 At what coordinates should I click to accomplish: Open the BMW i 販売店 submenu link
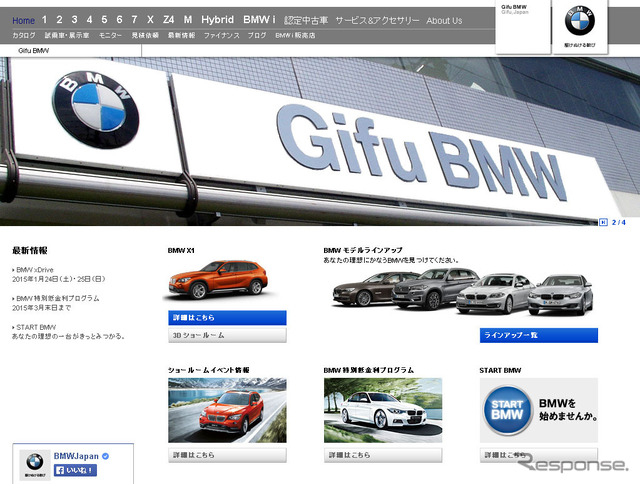point(295,36)
